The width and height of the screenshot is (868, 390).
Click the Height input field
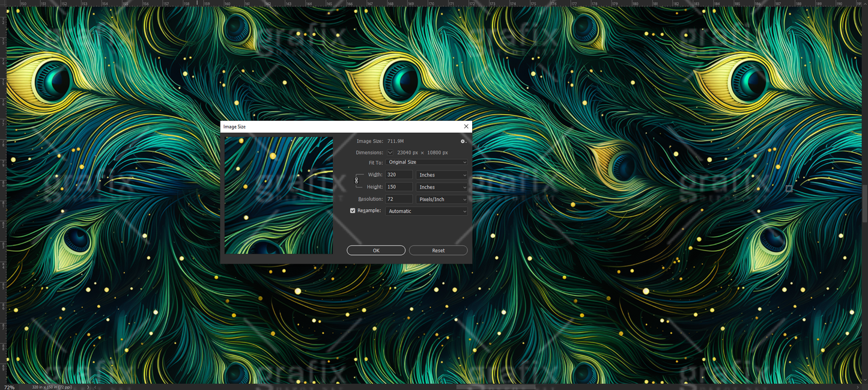(x=398, y=187)
